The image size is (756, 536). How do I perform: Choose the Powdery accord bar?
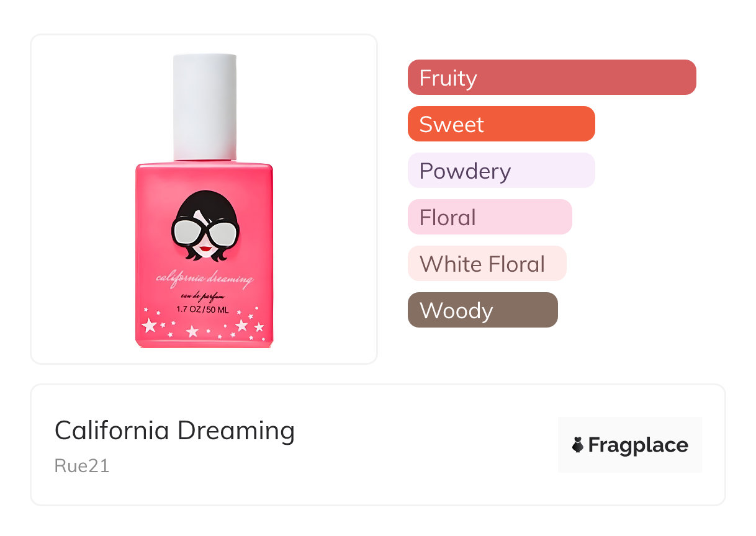pos(501,171)
